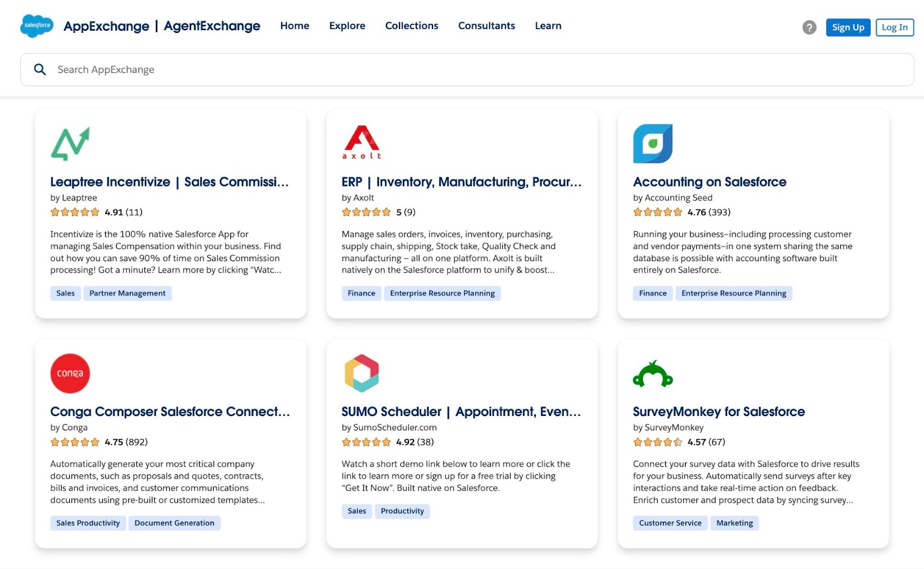This screenshot has width=924, height=569.
Task: Click the 4.91 (11) rating text
Action: tap(124, 212)
